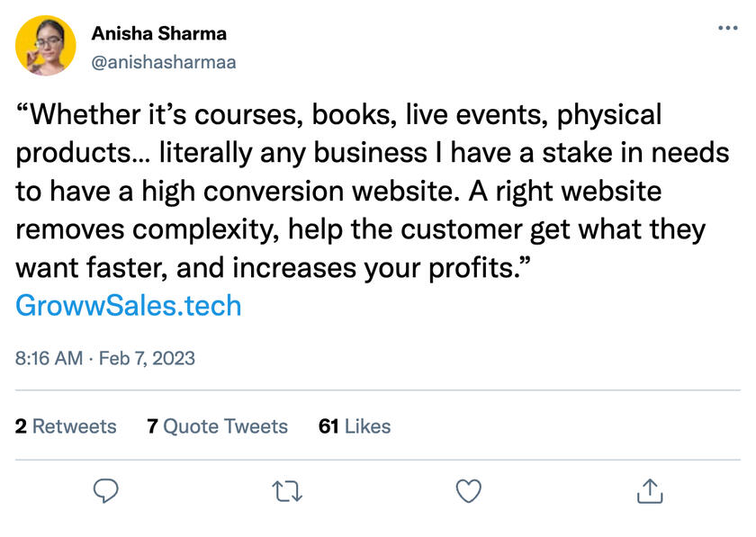Screen dimensions: 756x537
Task: Click the display name Anisha Sharma
Action: 158,34
